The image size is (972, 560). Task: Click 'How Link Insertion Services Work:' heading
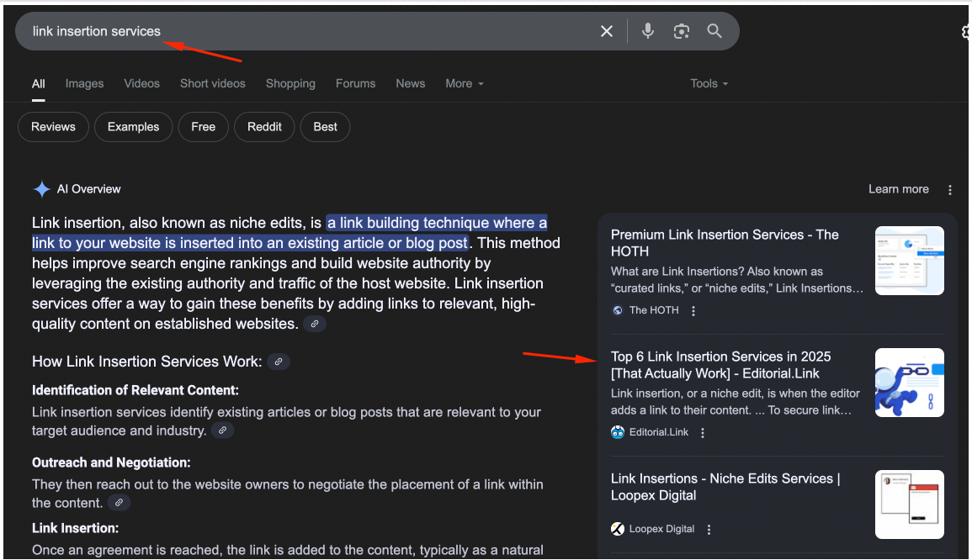pyautogui.click(x=147, y=362)
